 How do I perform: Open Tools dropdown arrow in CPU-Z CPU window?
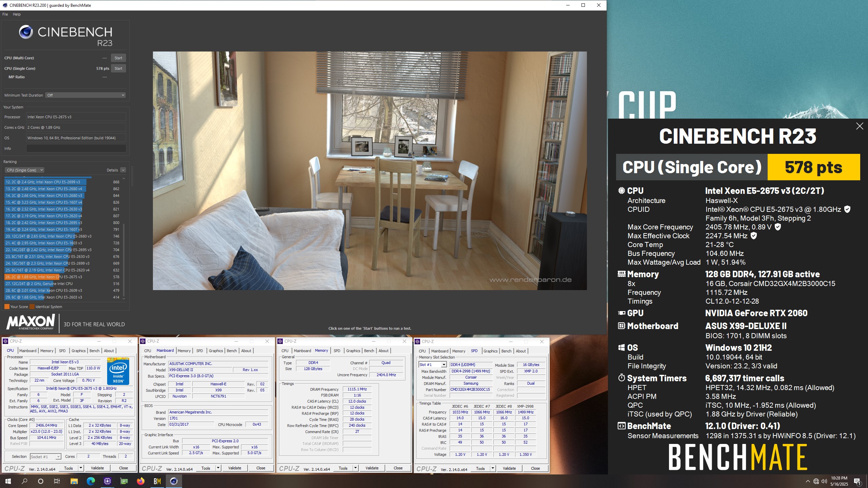click(81, 468)
